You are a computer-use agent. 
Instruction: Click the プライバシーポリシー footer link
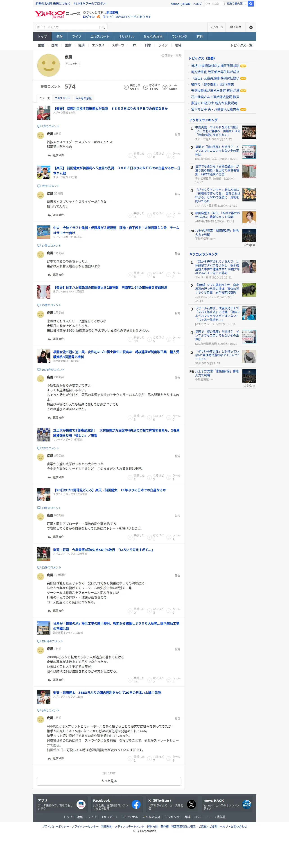tap(56, 827)
